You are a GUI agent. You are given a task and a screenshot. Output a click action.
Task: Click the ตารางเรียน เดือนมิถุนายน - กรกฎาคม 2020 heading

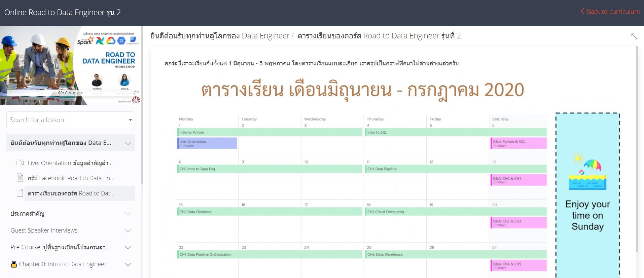363,90
